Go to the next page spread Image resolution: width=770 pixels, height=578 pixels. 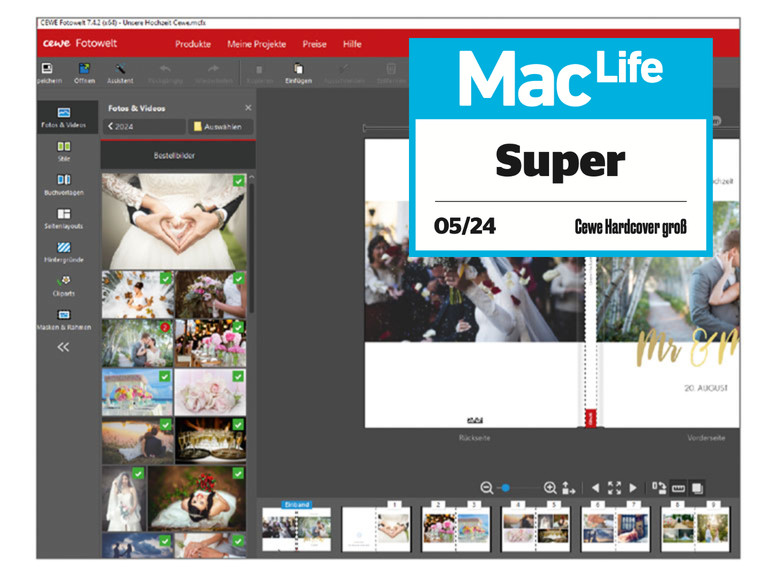coord(633,488)
